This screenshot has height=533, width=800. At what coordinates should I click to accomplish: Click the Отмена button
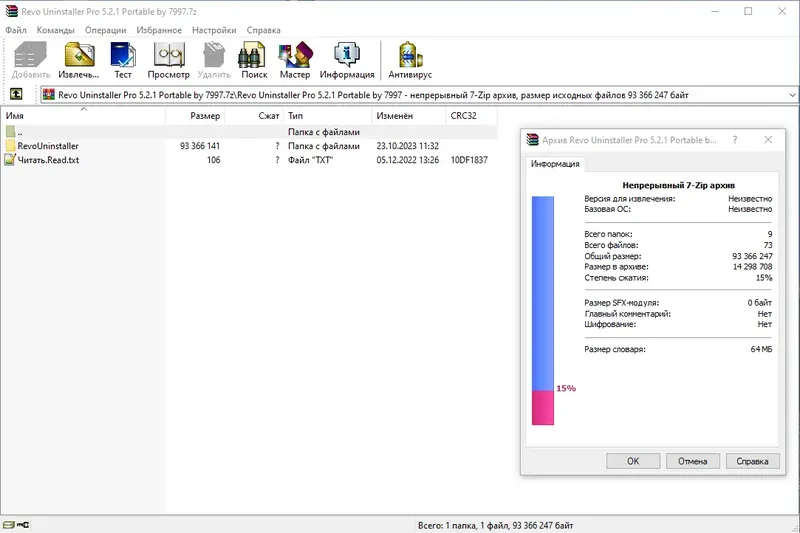692,461
